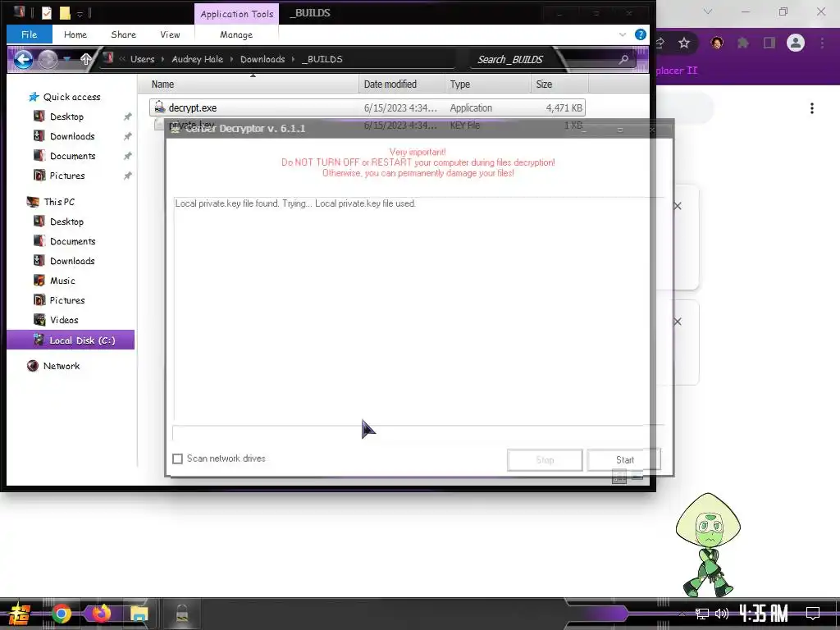Open the File menu in Explorer
The image size is (840, 630).
(30, 34)
